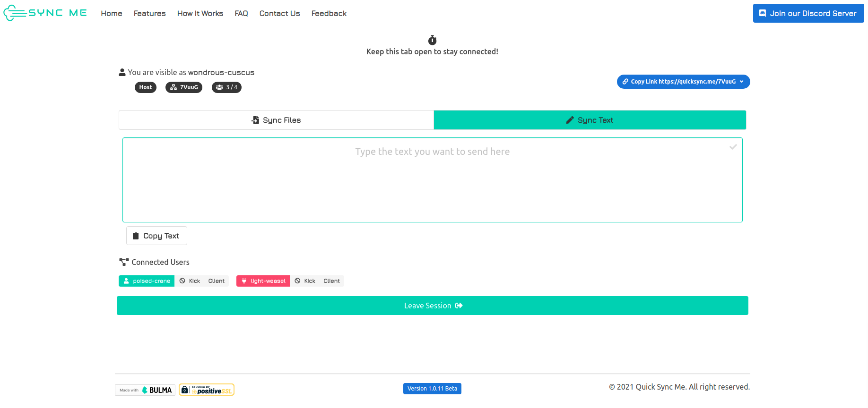Select the poised-crane user tag

tap(147, 281)
